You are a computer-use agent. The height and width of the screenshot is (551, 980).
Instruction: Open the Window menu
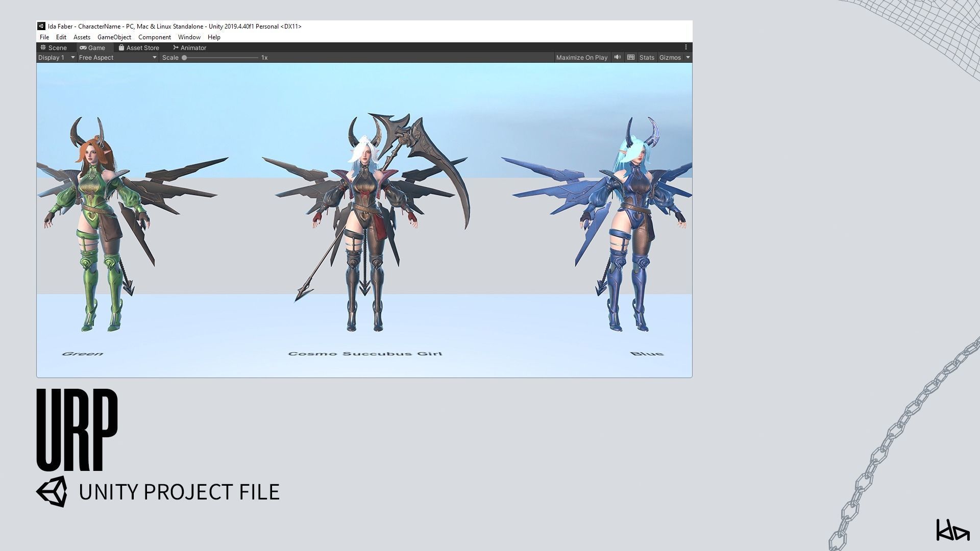click(x=189, y=37)
